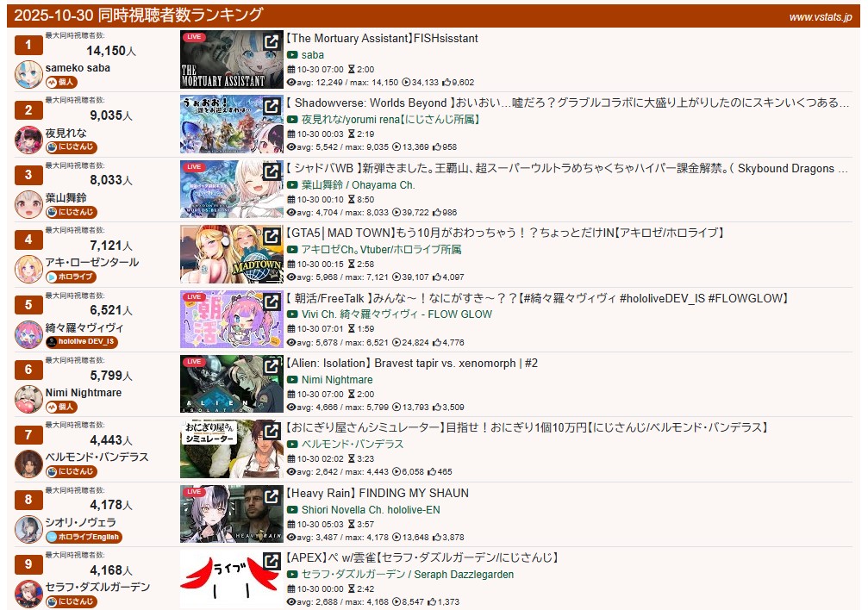This screenshot has height=610, width=868.
Task: Open 葉山舞鈴 / Ohayama Ch. channel link
Action: pos(359,185)
